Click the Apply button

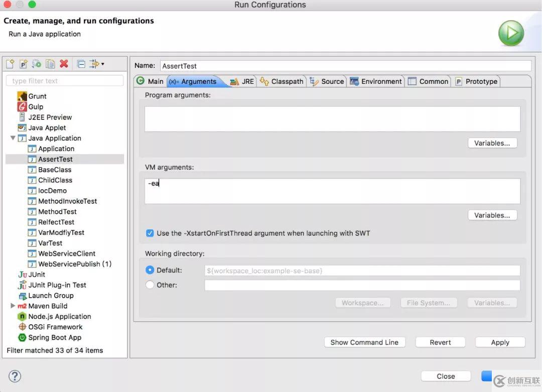coord(500,342)
